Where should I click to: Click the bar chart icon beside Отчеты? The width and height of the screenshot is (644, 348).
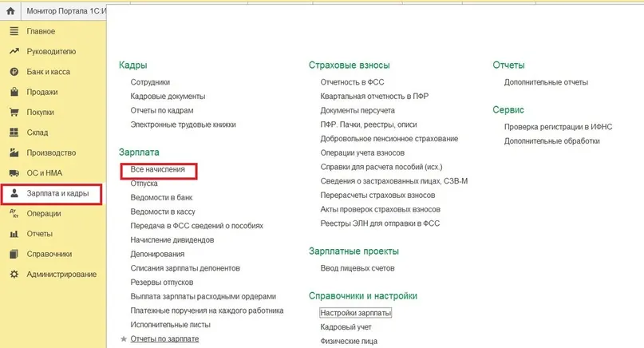(14, 234)
